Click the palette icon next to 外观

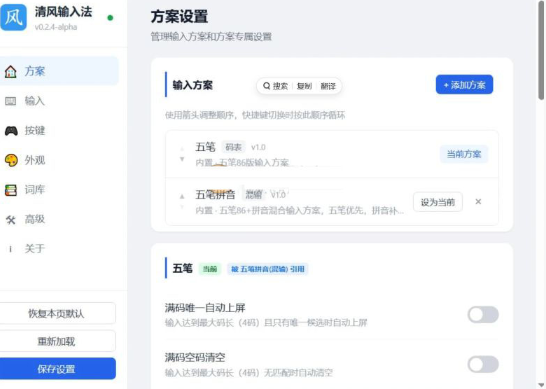coord(11,160)
